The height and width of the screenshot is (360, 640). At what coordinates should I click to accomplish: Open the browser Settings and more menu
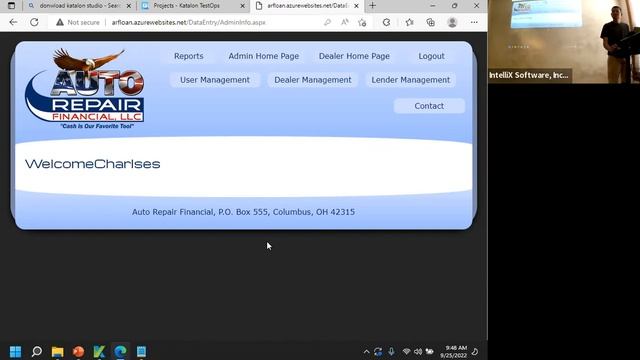(474, 22)
